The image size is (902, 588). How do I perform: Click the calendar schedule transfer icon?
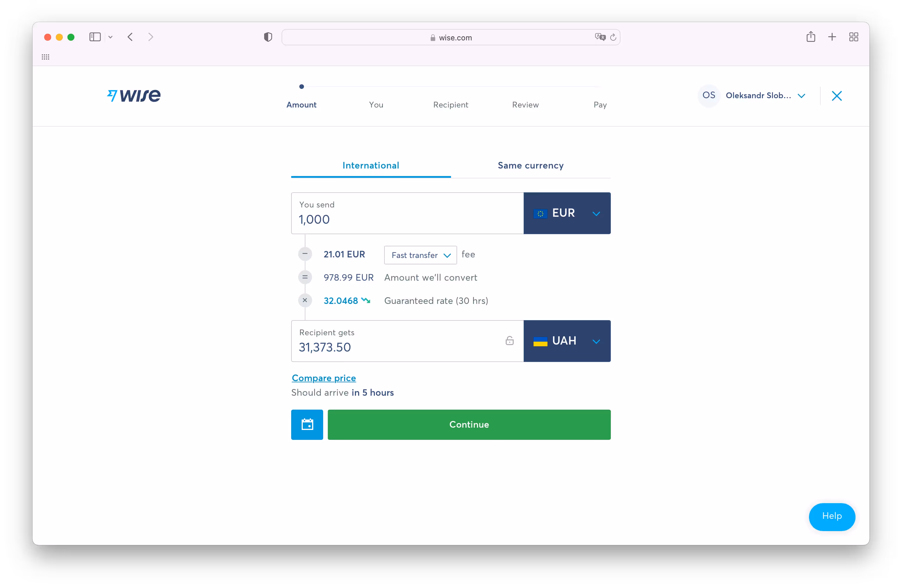307,424
